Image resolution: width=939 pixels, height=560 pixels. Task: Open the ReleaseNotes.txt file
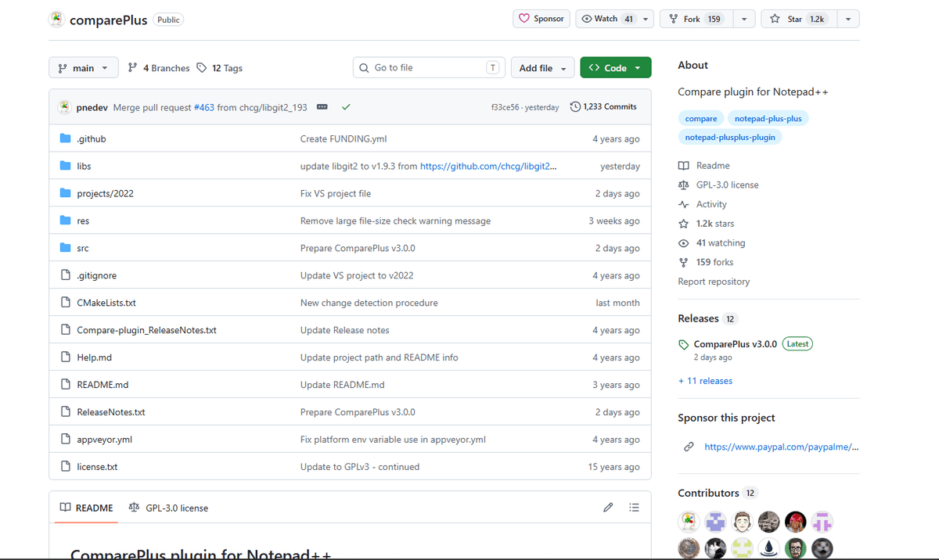[111, 412]
